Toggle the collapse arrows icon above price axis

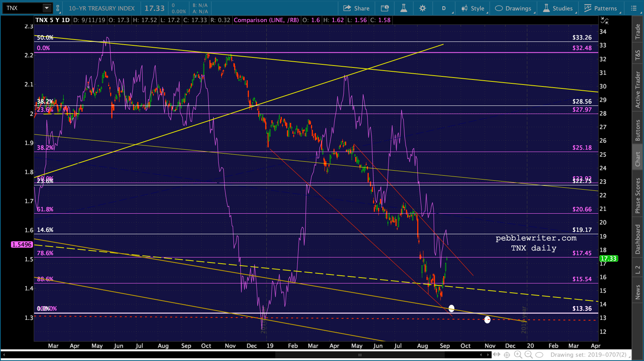point(604,20)
